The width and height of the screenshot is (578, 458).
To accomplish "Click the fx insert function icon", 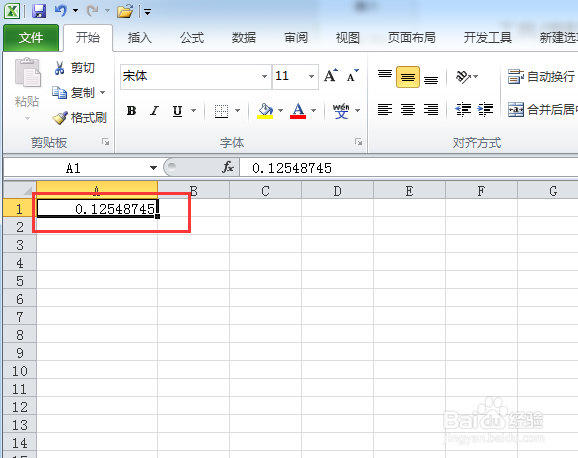I will [x=228, y=167].
